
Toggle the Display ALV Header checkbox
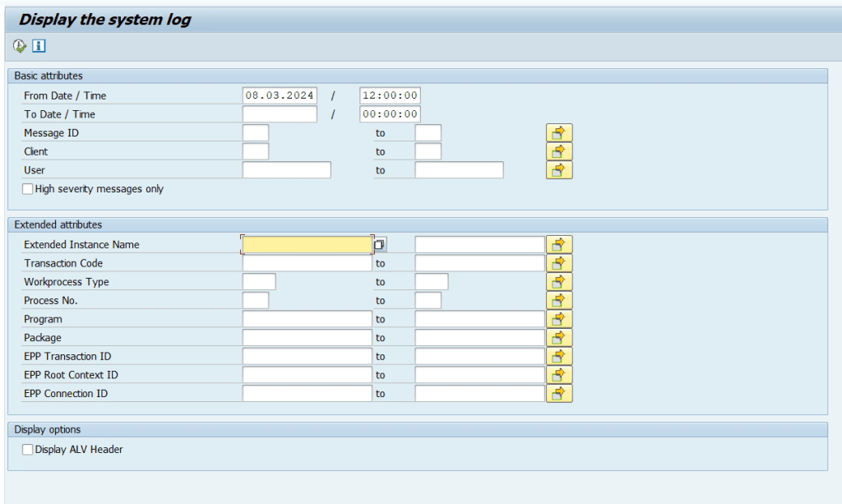pyautogui.click(x=29, y=449)
